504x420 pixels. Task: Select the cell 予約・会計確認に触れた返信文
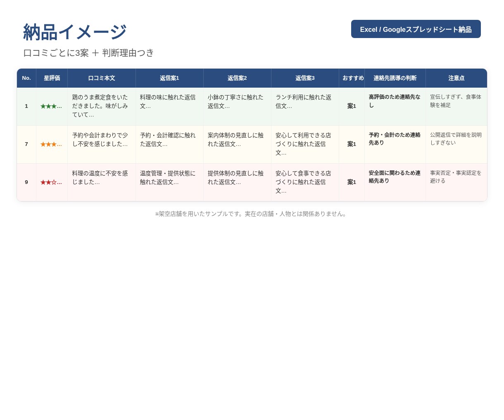(x=169, y=145)
